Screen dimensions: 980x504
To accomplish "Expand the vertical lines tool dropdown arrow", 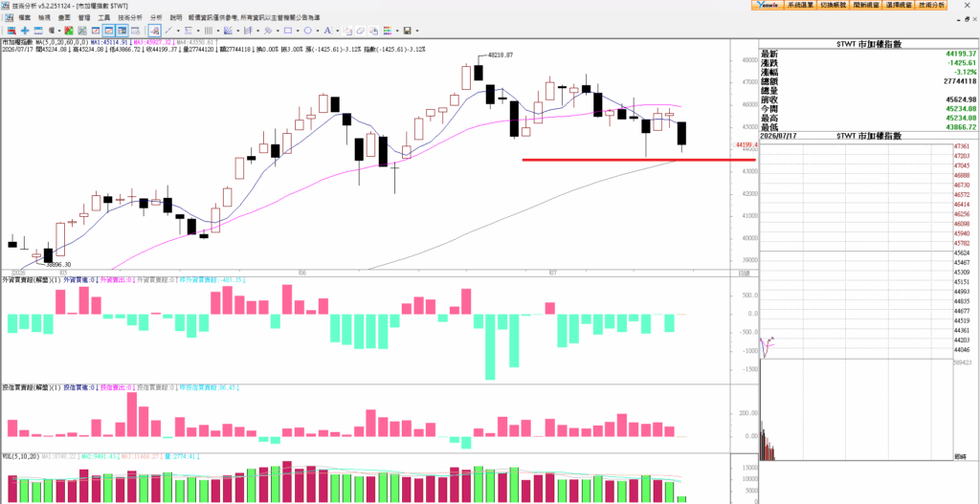I will pyautogui.click(x=218, y=31).
